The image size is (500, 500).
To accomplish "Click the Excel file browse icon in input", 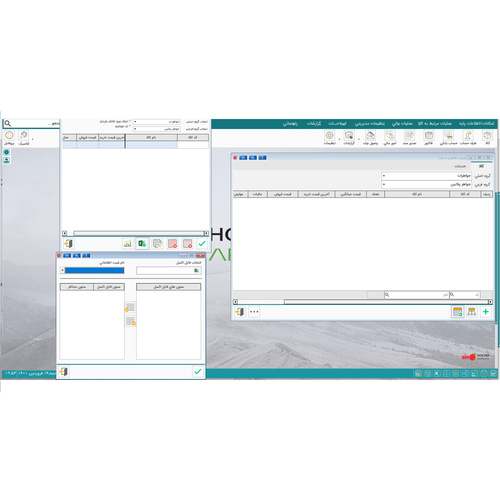I will [197, 271].
